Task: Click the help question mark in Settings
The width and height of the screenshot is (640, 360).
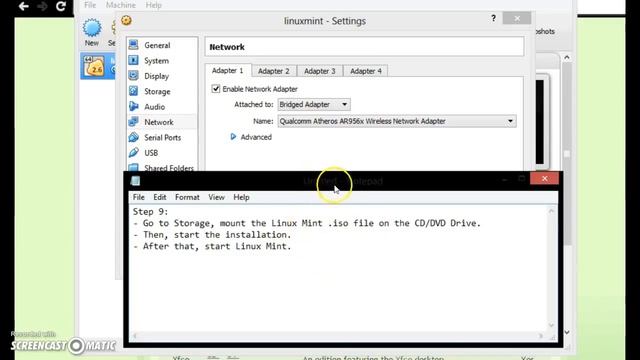Action: coord(493,18)
